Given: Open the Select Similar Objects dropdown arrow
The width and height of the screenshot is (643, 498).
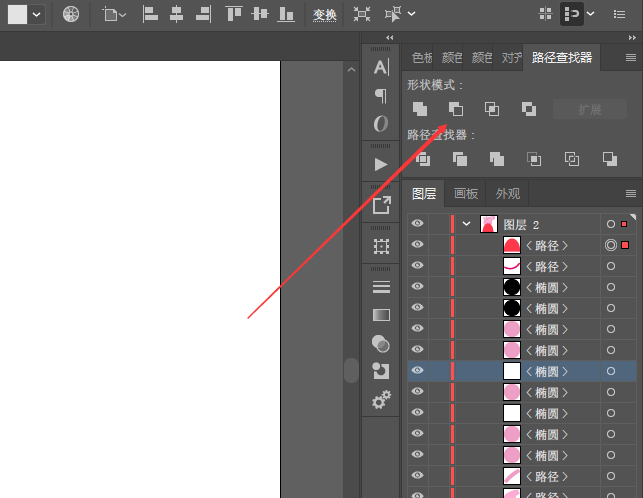Looking at the screenshot, I should (x=412, y=14).
